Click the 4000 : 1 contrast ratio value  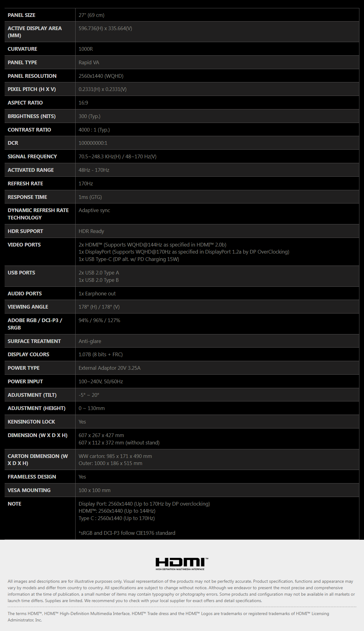click(94, 130)
